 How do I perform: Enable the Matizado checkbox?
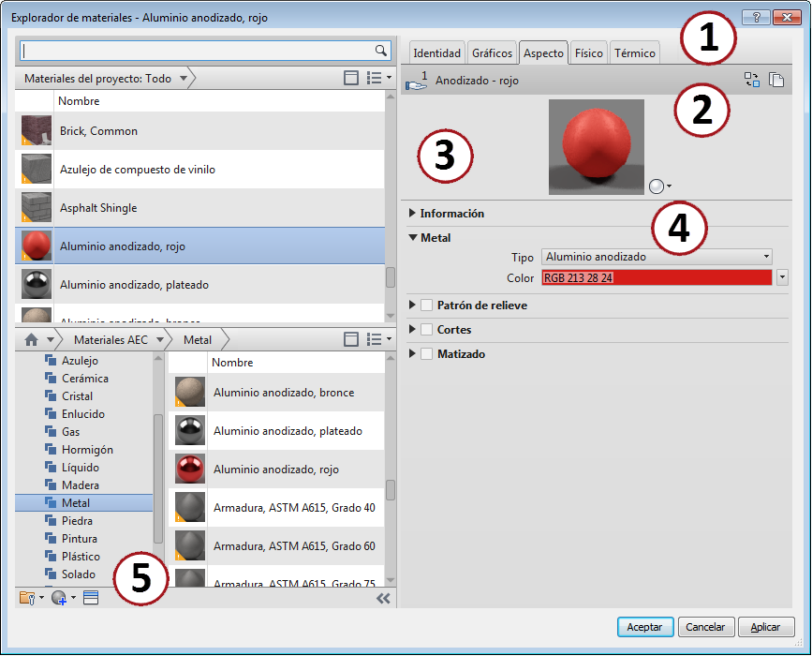click(x=426, y=353)
